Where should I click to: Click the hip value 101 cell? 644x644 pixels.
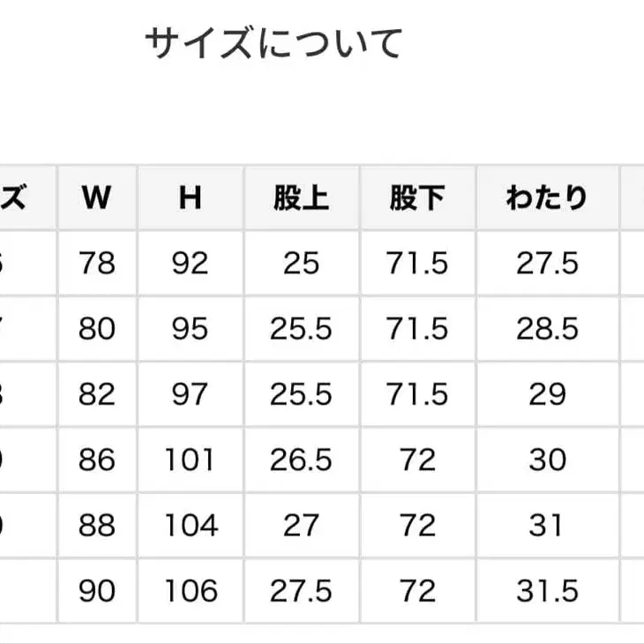pos(191,460)
